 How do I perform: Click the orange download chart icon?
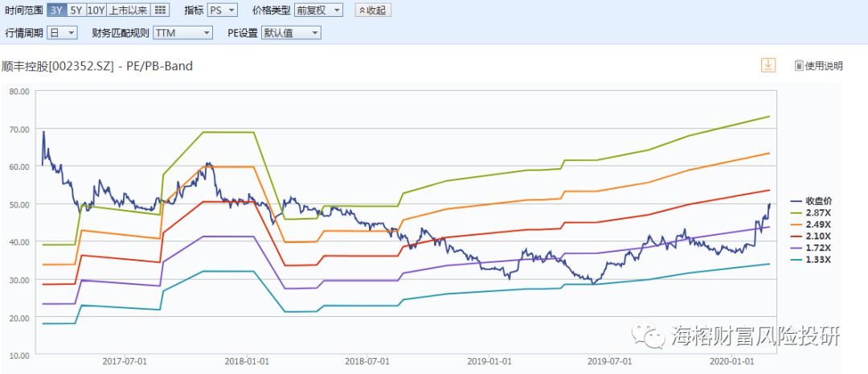tap(768, 65)
